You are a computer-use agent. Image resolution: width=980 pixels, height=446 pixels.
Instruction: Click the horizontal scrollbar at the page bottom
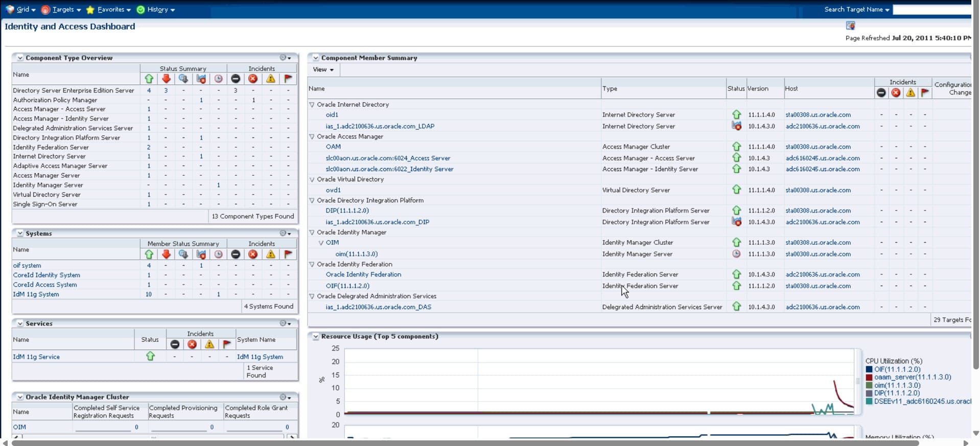point(465,443)
